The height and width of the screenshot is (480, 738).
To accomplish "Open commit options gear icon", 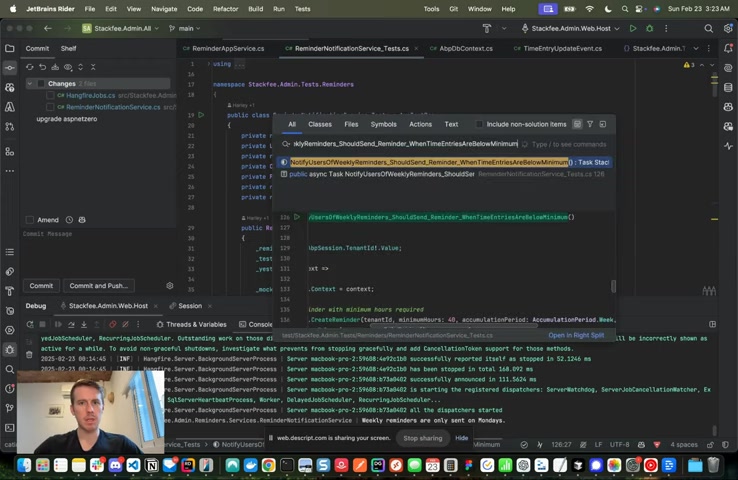I will pos(170,286).
